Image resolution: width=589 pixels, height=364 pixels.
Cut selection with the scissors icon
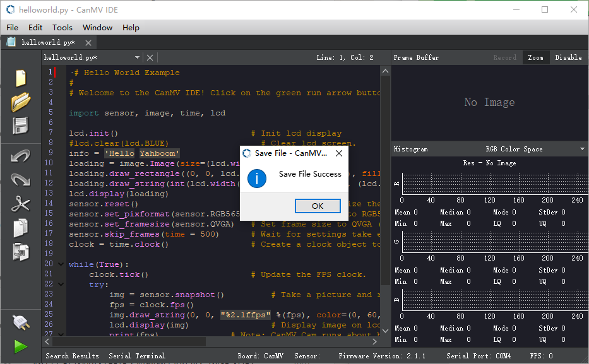click(x=21, y=204)
